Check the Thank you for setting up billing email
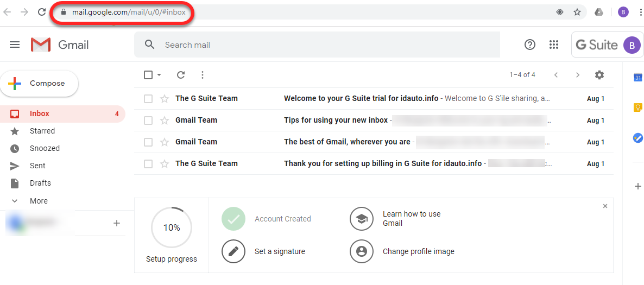The width and height of the screenshot is (644, 285). click(x=148, y=164)
